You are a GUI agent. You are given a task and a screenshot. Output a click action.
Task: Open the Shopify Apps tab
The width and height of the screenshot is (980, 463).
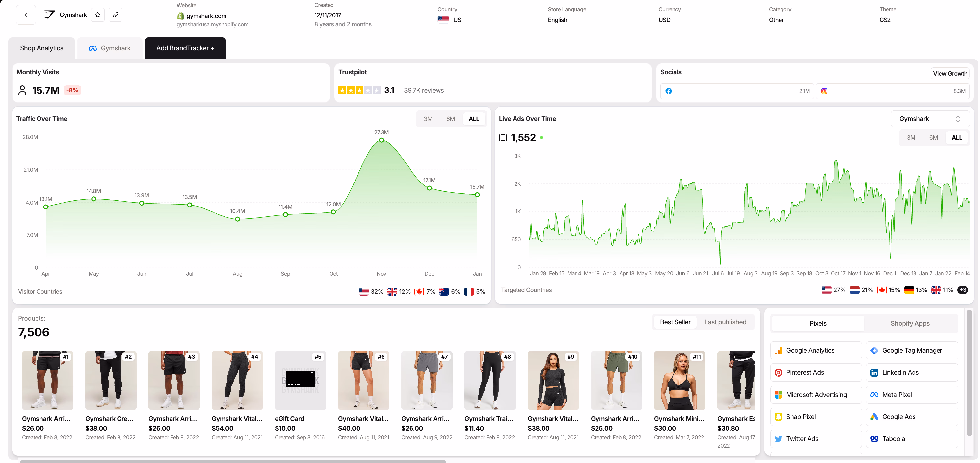tap(910, 323)
